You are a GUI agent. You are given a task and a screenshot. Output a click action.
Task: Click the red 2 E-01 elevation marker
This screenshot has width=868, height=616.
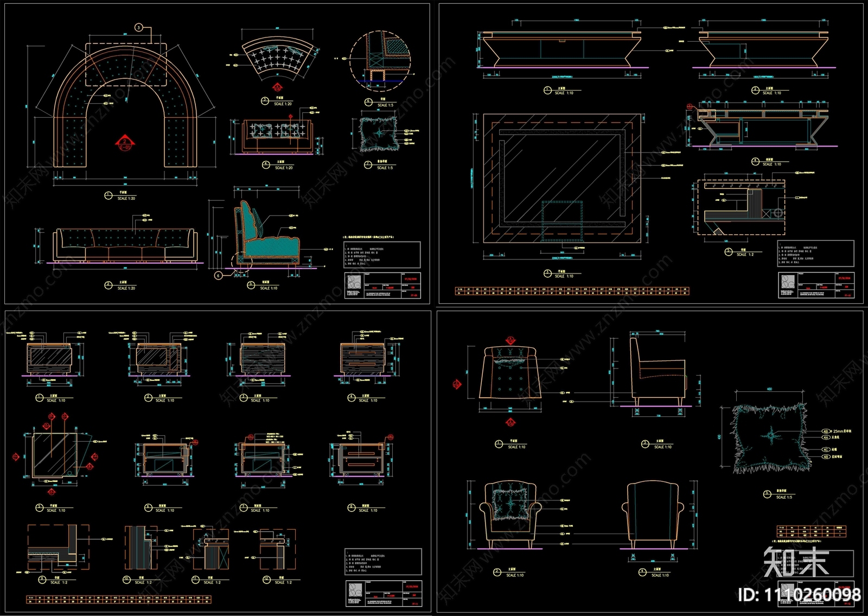tap(124, 144)
